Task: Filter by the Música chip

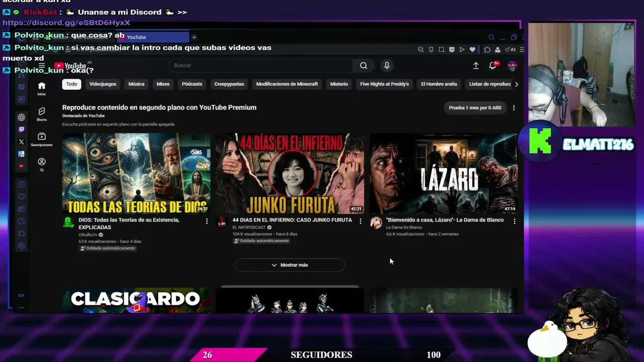Action: [x=136, y=84]
